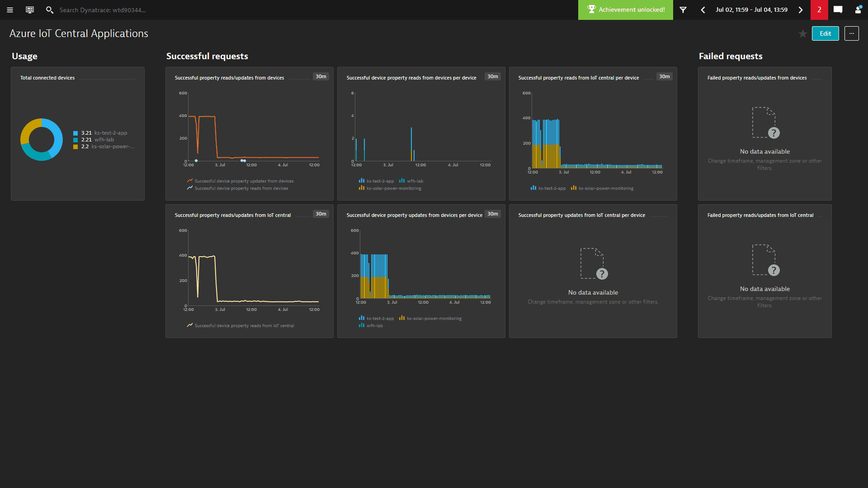Open the problems indicator showing 2
This screenshot has width=868, height=488.
coord(819,10)
